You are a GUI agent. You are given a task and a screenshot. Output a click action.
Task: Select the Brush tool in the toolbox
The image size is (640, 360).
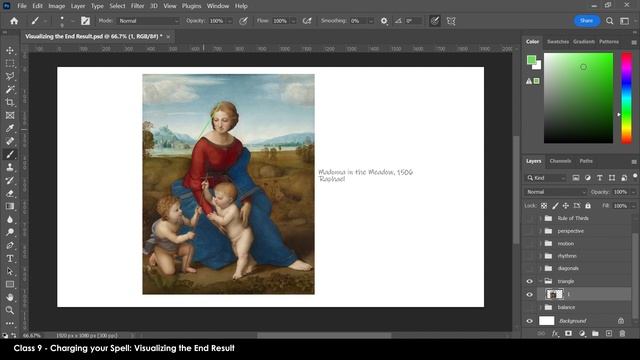pyautogui.click(x=10, y=154)
